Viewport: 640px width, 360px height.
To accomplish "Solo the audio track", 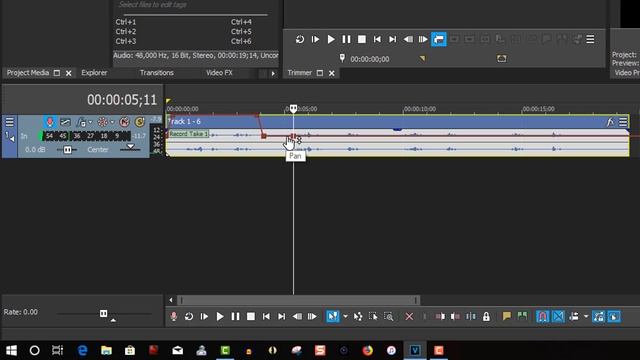I will point(140,122).
